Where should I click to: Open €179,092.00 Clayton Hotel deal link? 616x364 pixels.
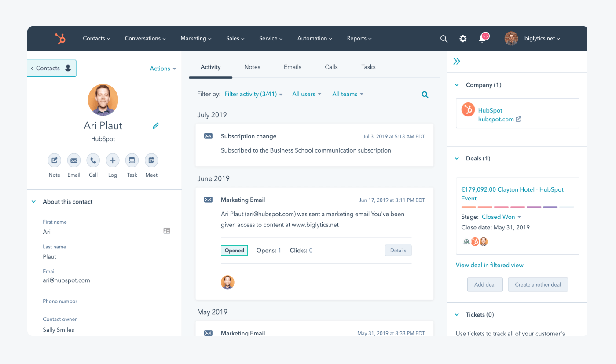[513, 194]
